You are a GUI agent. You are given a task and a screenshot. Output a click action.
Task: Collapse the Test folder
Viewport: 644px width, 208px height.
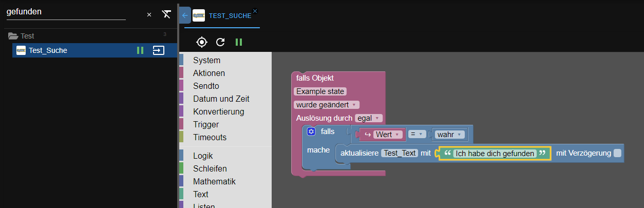pyautogui.click(x=13, y=36)
